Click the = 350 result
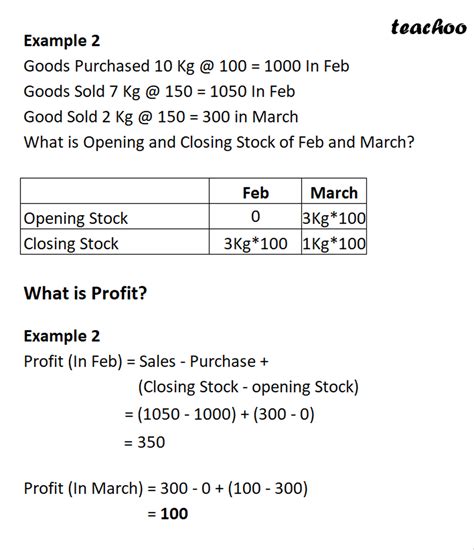Image resolution: width=474 pixels, height=550 pixels. point(145,442)
